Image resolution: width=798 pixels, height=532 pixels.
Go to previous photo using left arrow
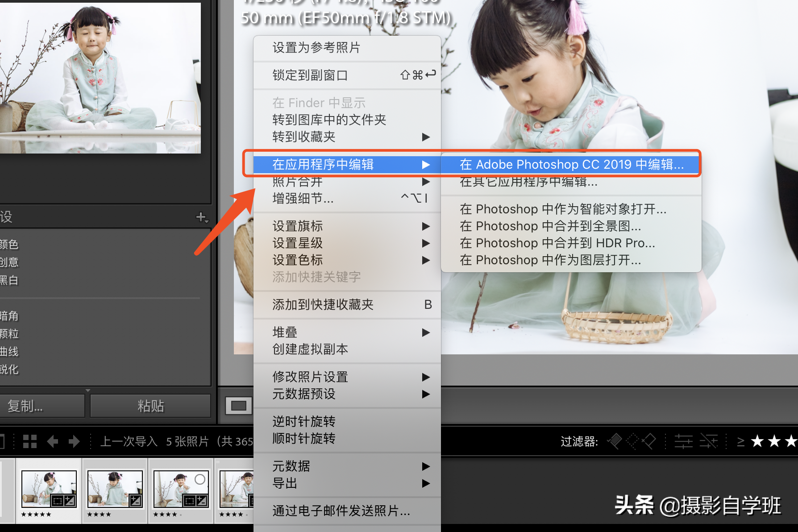click(53, 441)
